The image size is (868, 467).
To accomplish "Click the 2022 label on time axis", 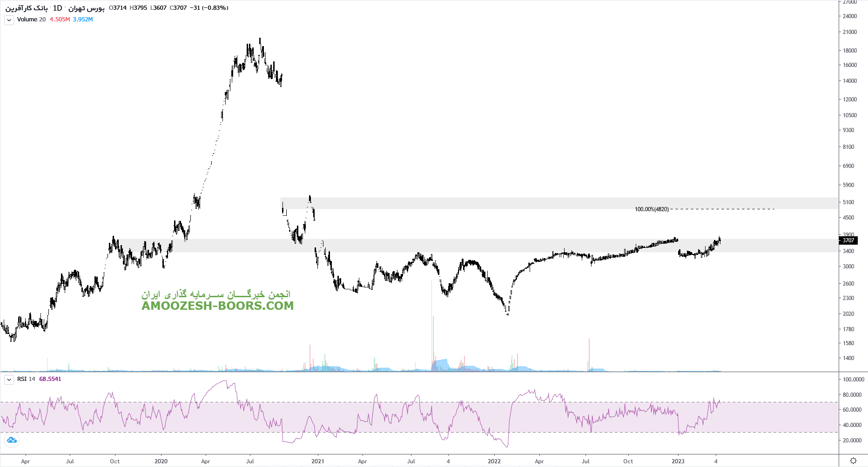I will coord(494,461).
